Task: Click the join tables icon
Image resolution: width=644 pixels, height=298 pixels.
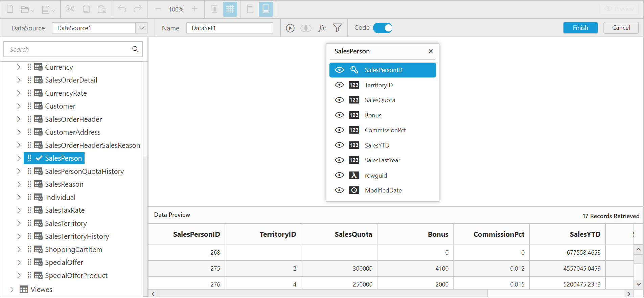Action: (306, 28)
